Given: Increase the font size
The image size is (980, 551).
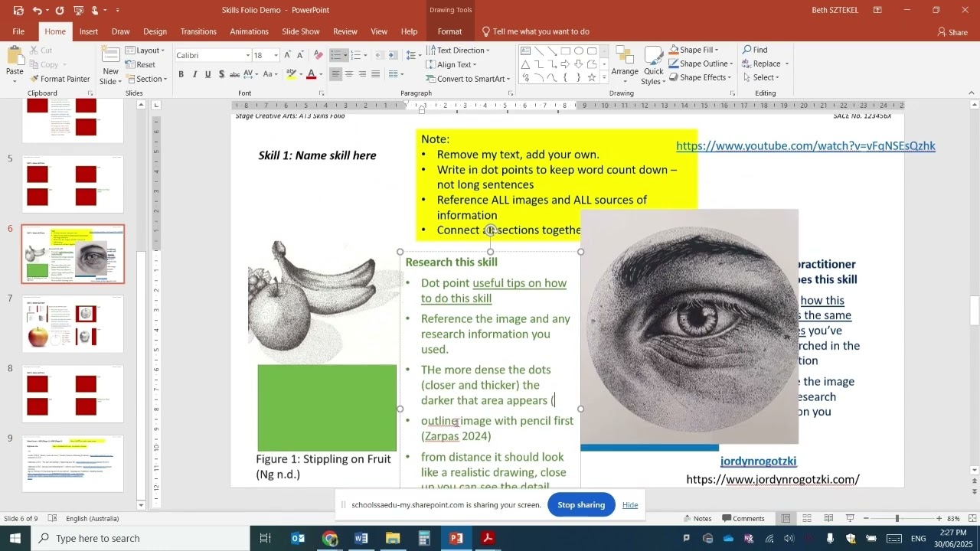Looking at the screenshot, I should pos(287,55).
